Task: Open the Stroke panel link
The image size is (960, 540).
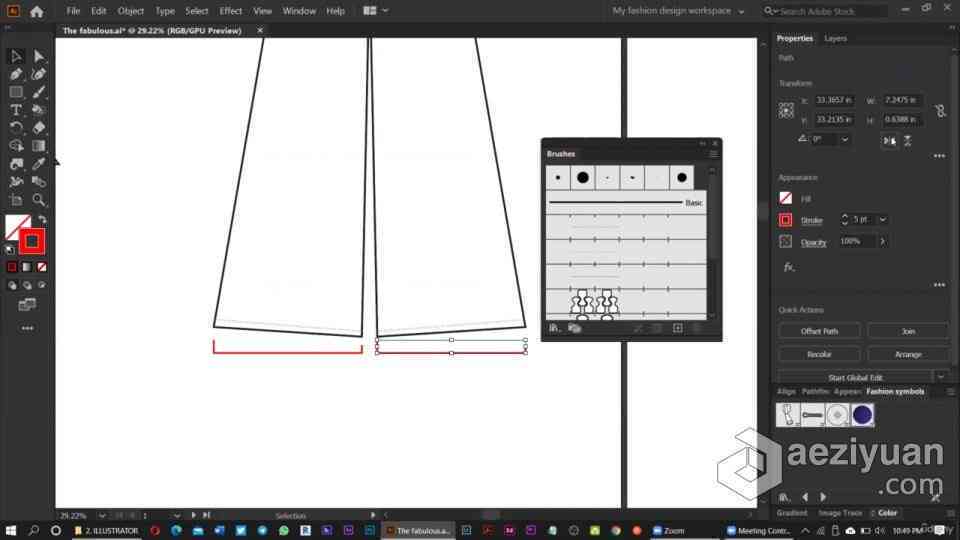Action: [x=811, y=220]
